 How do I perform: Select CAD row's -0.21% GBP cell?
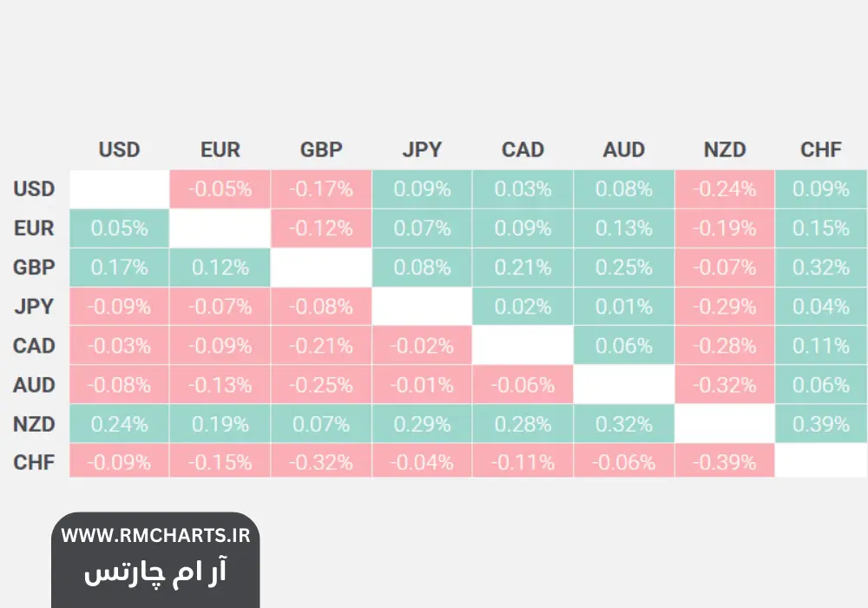[x=321, y=346]
